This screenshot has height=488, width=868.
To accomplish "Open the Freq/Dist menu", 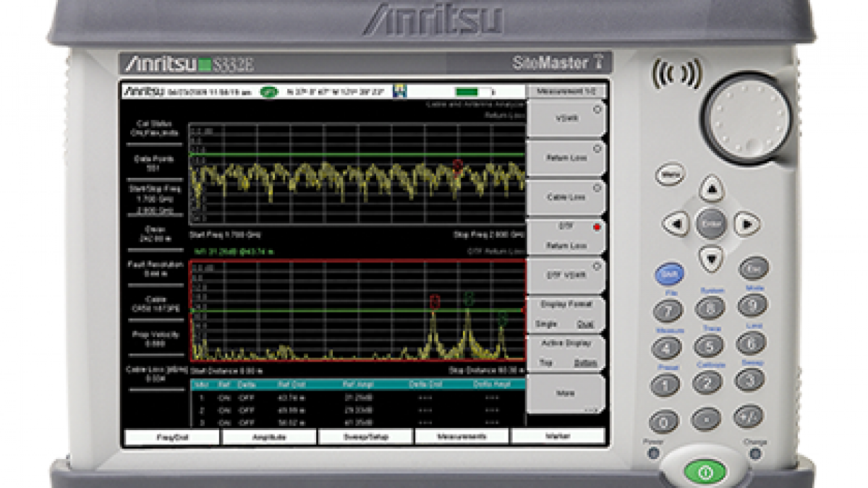I will tap(172, 437).
